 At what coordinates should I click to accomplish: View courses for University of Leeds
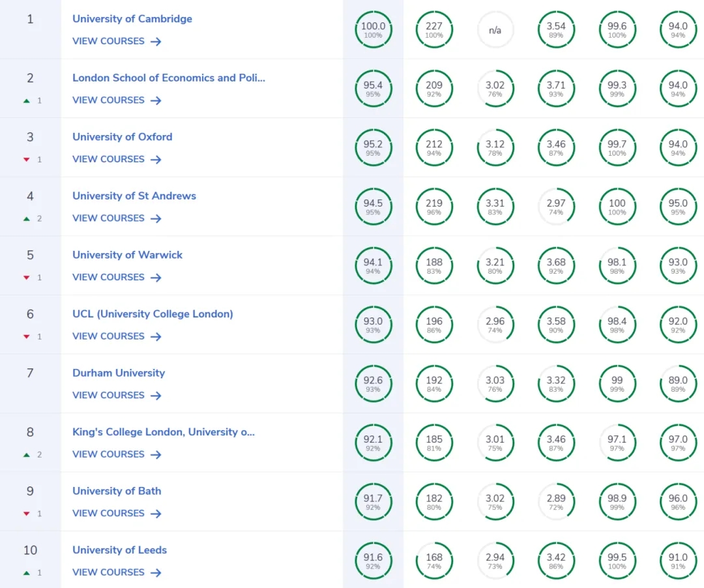pos(109,572)
